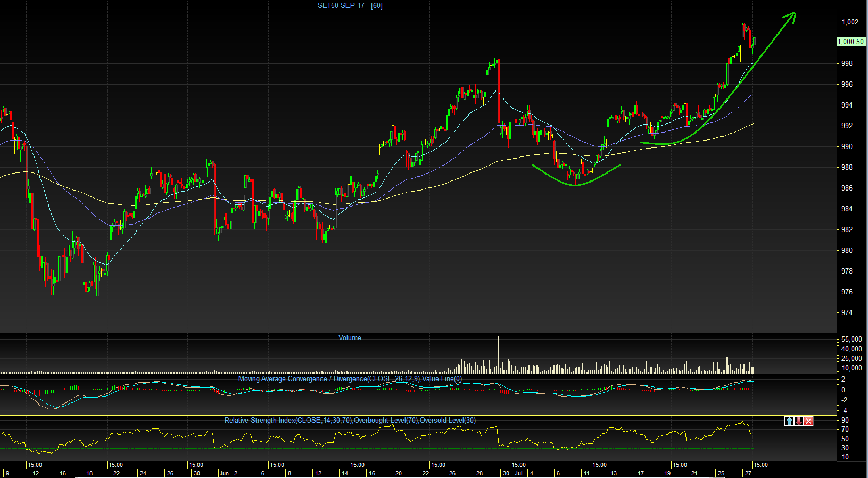Viewport: 868px width, 478px height.
Task: Move the RSI panel up with blue arrow
Action: (x=789, y=421)
